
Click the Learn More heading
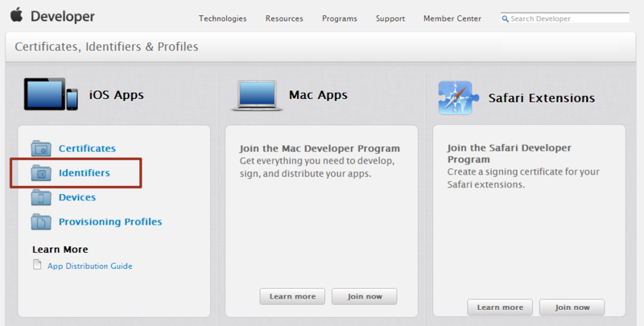click(60, 250)
